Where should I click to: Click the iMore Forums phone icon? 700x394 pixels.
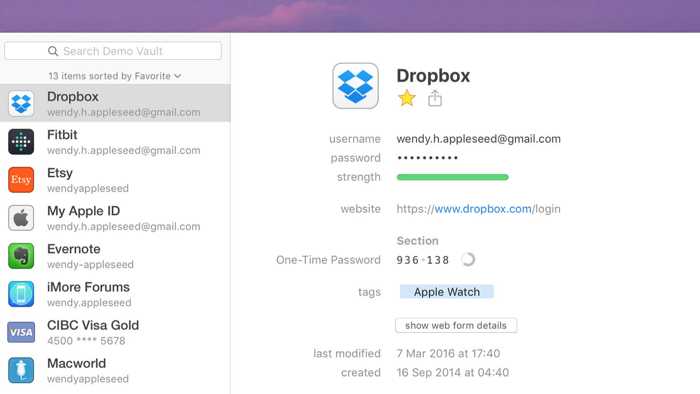pos(21,294)
